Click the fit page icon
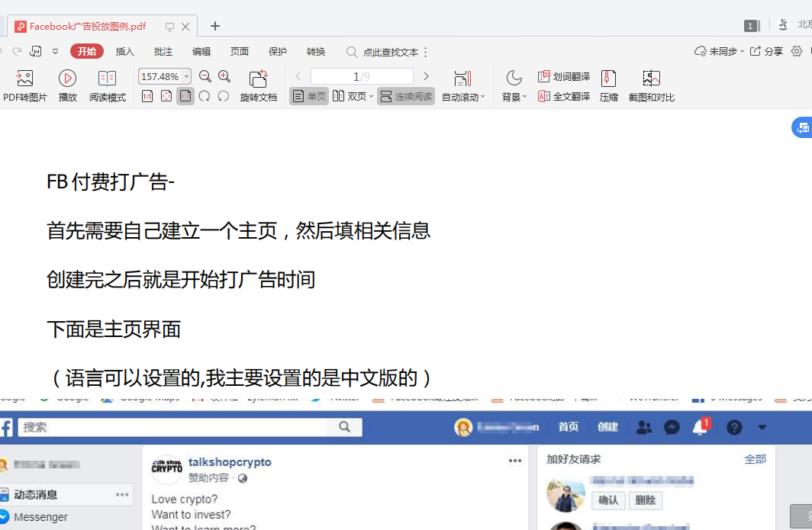812x530 pixels. coord(166,96)
